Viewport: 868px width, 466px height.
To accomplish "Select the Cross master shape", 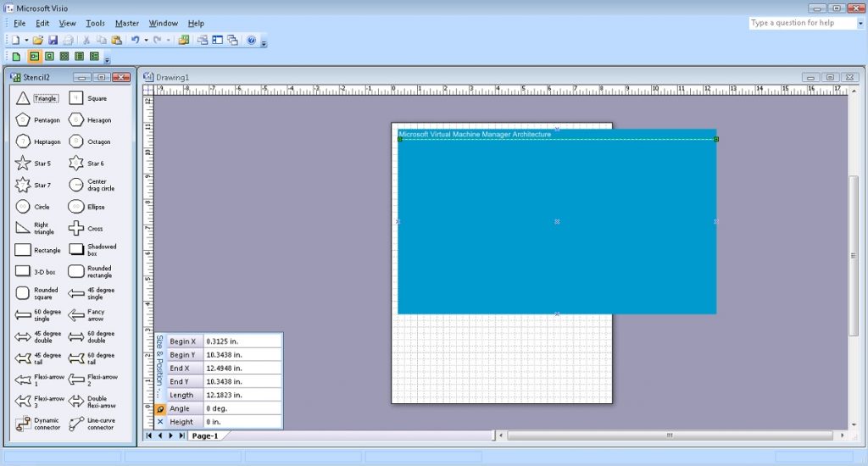I will click(86, 228).
